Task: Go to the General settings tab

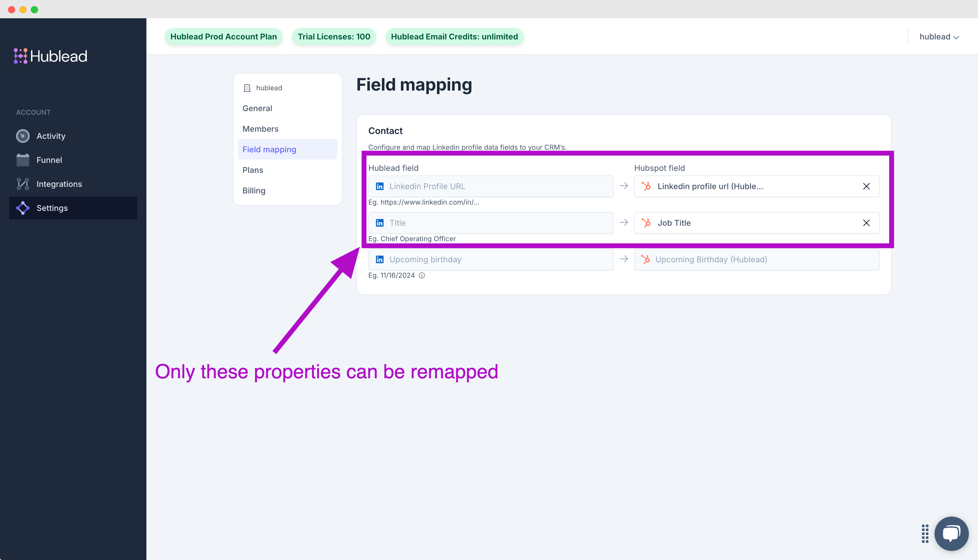Action: point(257,109)
